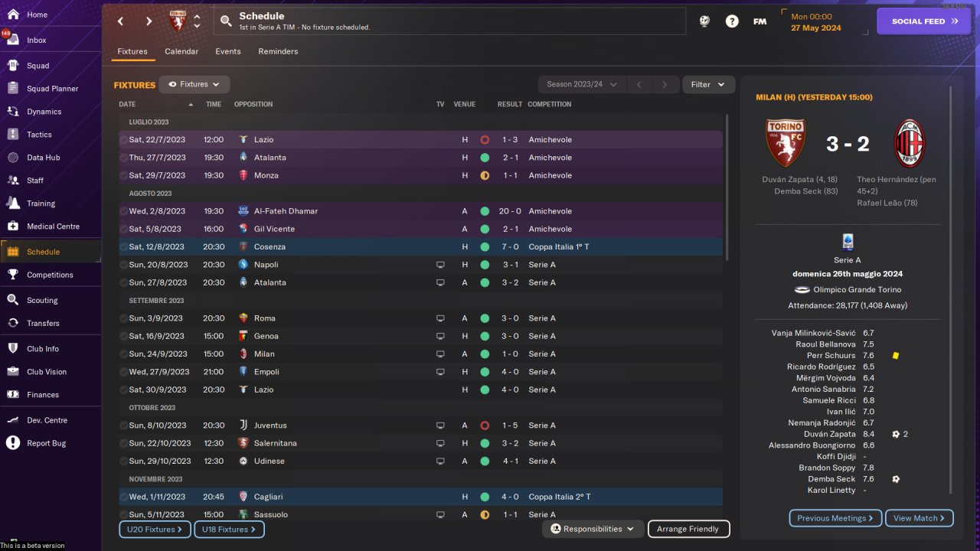Screen dimensions: 980x551
Task: Click the search magnifier in the header
Action: pos(225,21)
